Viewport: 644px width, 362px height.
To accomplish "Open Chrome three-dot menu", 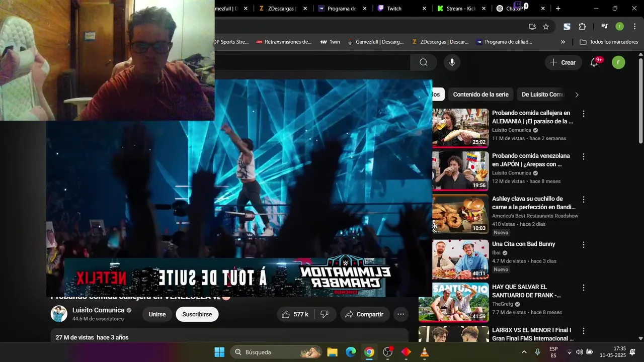I will pyautogui.click(x=634, y=27).
